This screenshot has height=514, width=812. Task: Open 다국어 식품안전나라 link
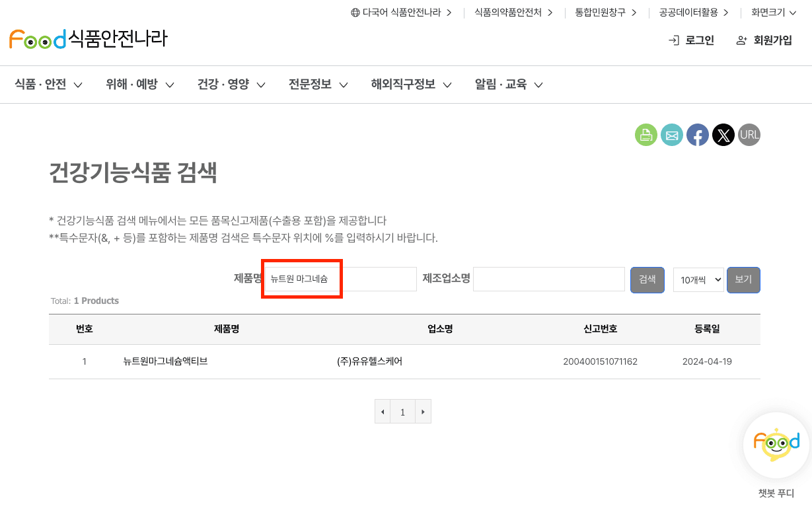[401, 13]
